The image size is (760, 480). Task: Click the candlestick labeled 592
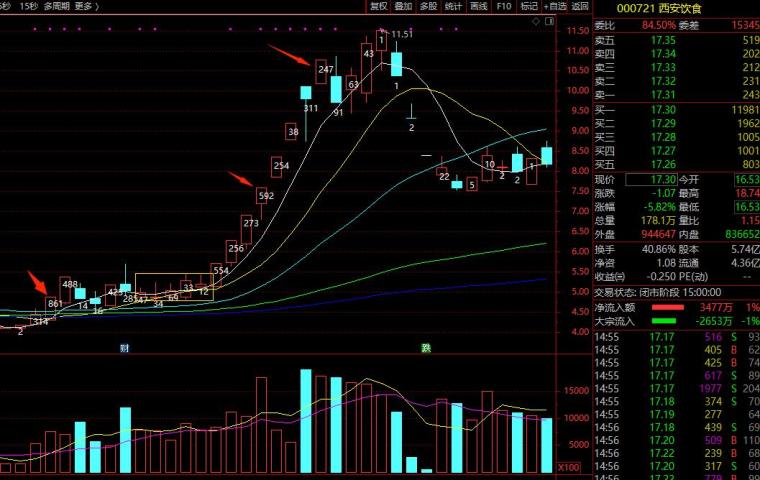[x=261, y=196]
